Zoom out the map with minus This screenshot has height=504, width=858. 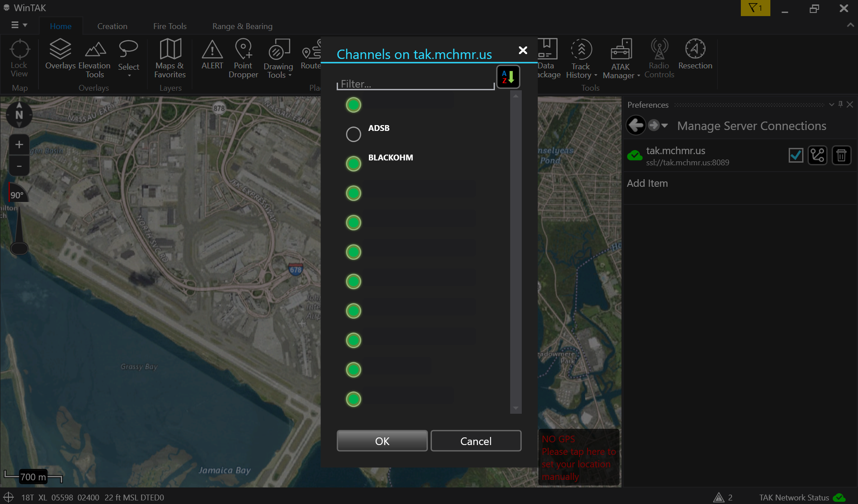[x=19, y=166]
